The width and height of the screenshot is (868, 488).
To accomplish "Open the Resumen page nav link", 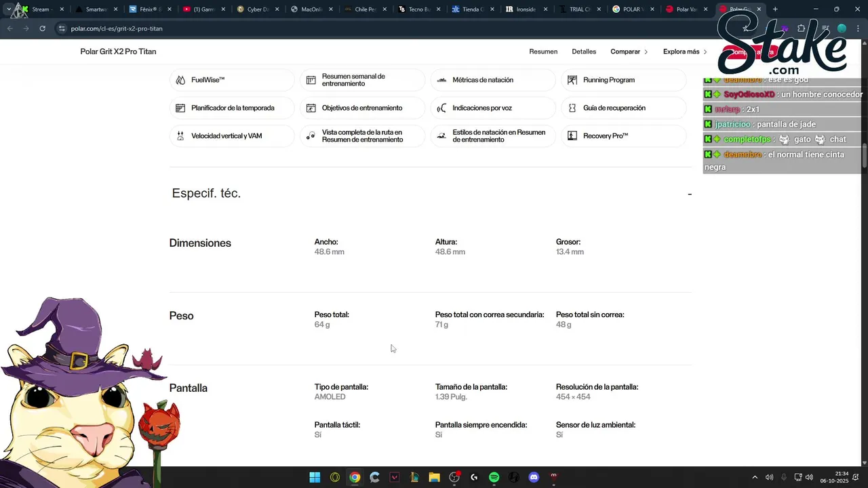I will [543, 52].
